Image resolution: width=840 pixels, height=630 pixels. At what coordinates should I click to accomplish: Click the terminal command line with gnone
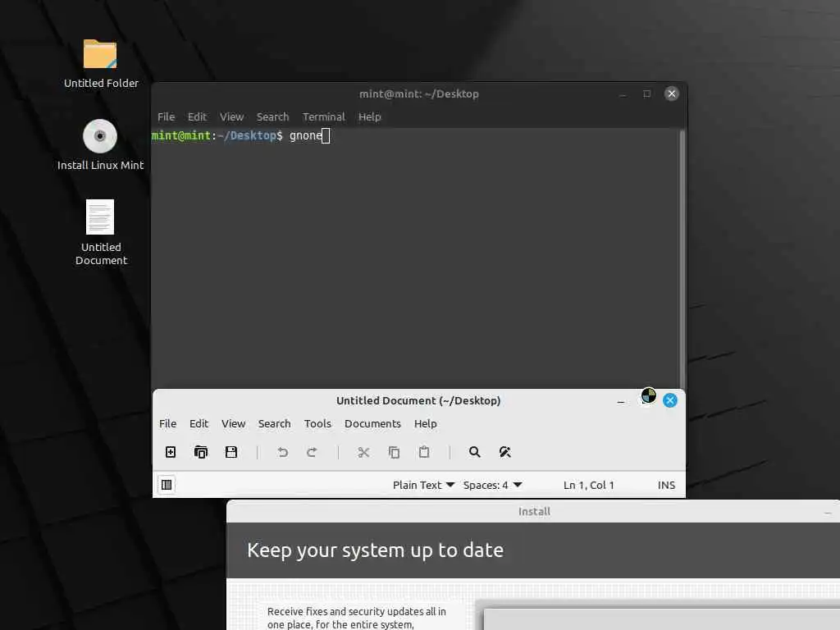tap(240, 135)
